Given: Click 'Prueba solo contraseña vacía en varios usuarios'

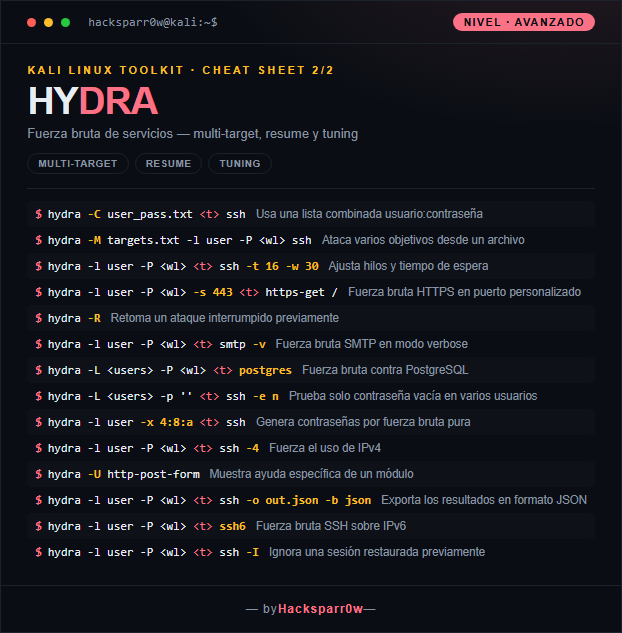Looking at the screenshot, I should [413, 396].
